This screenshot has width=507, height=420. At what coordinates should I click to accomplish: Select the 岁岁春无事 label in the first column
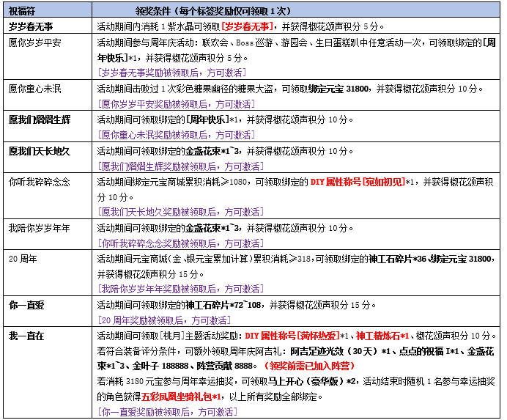coord(31,26)
